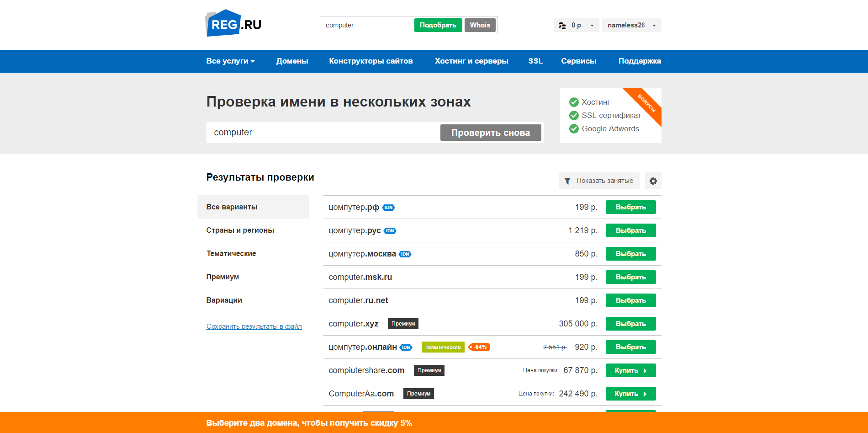This screenshot has width=868, height=433.
Task: Click the coins balance icon in the header
Action: click(x=563, y=25)
